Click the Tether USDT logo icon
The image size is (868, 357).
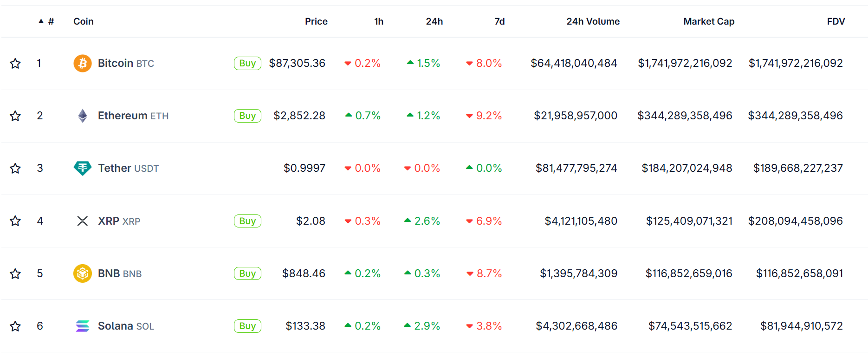point(82,168)
